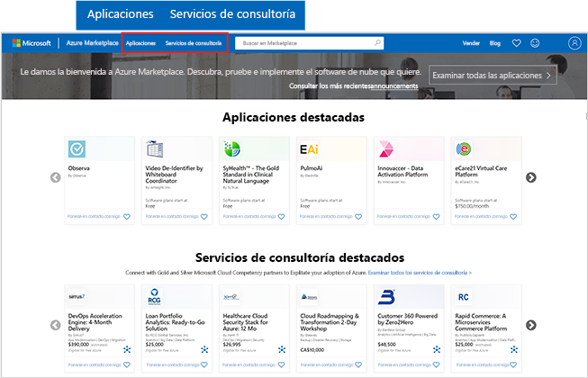The height and width of the screenshot is (378, 588).
Task: Favorite Customer 360 Powered by Zero2Hero
Action: [x=436, y=364]
